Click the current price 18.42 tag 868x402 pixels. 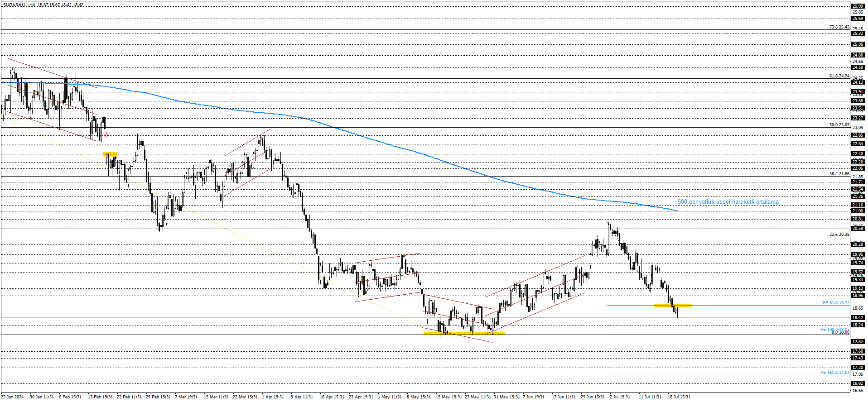(858, 318)
